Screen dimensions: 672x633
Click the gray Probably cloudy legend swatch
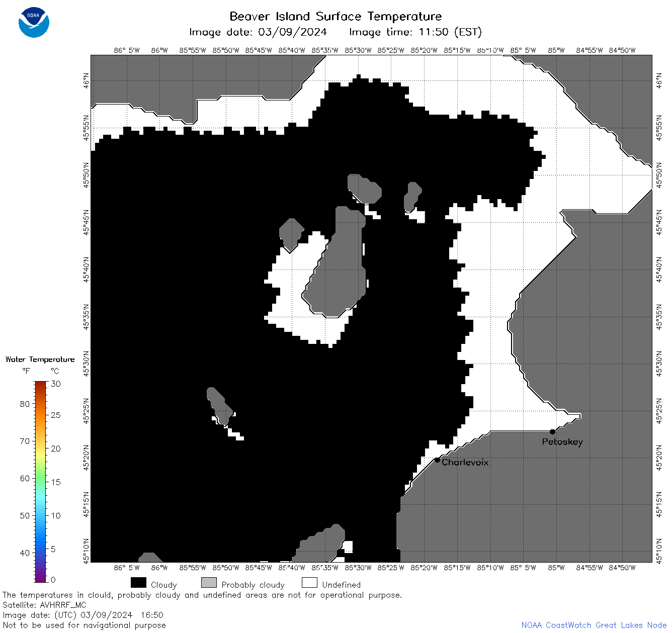pos(209,583)
